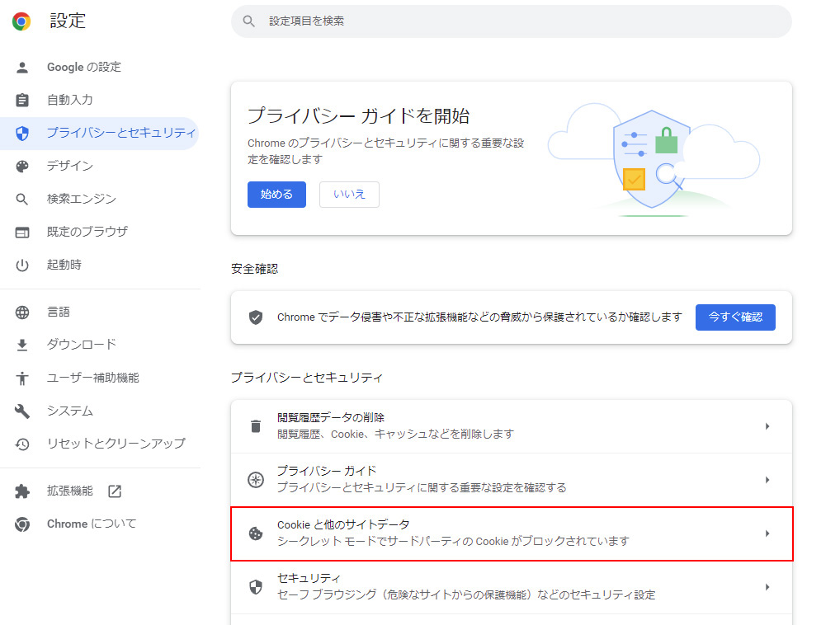Click the globe icon for 言語
This screenshot has width=840, height=625.
[22, 312]
